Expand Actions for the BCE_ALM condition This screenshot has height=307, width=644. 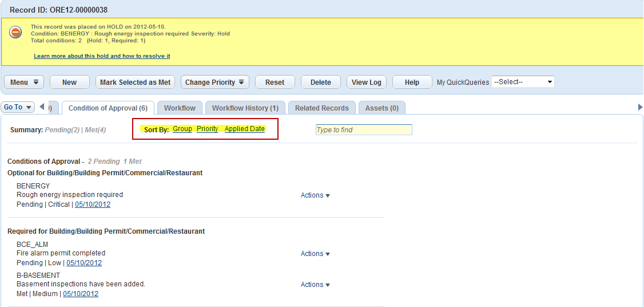[315, 254]
